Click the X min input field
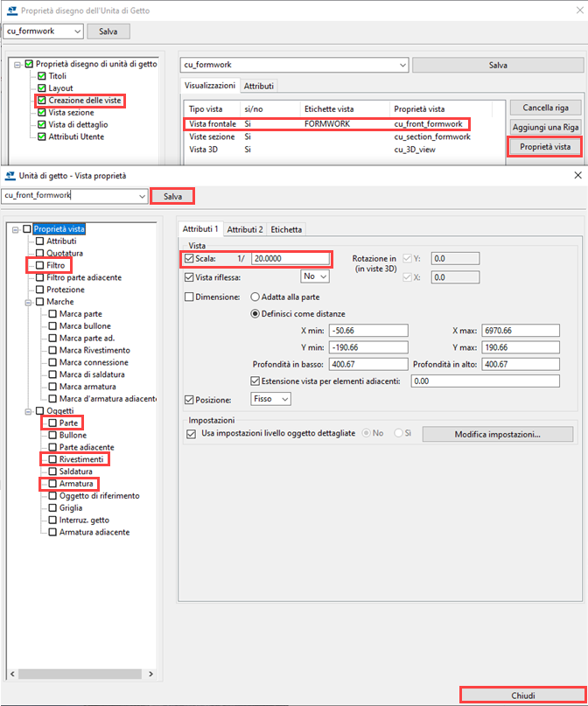Image resolution: width=588 pixels, height=706 pixels. (368, 331)
